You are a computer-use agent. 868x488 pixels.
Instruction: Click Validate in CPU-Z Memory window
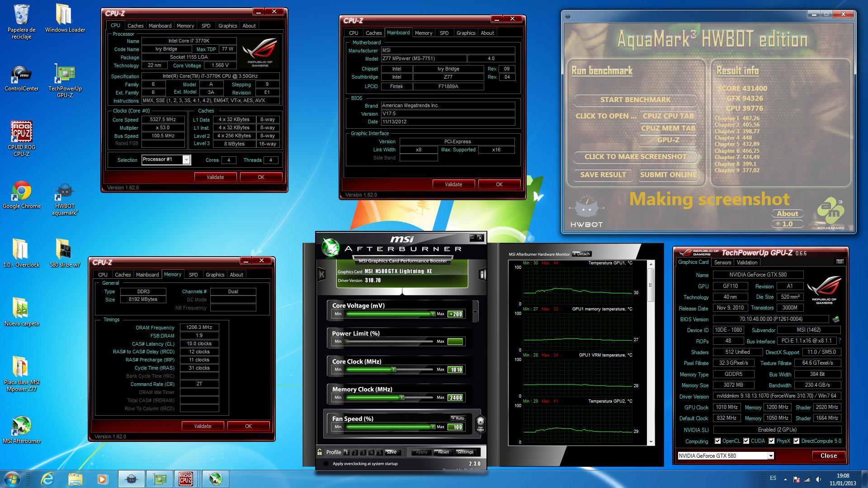tap(203, 426)
